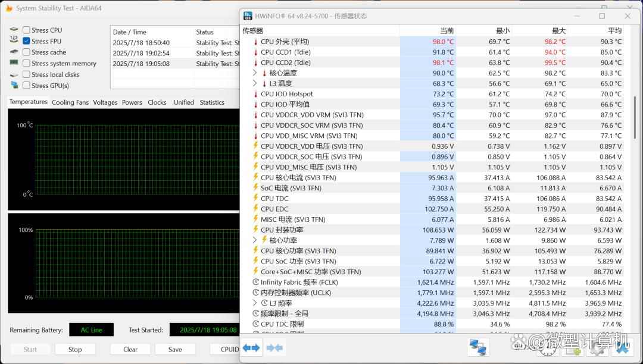
Task: Click the thermometer icon beside CPU CCD1 (Tdie)
Action: point(255,52)
